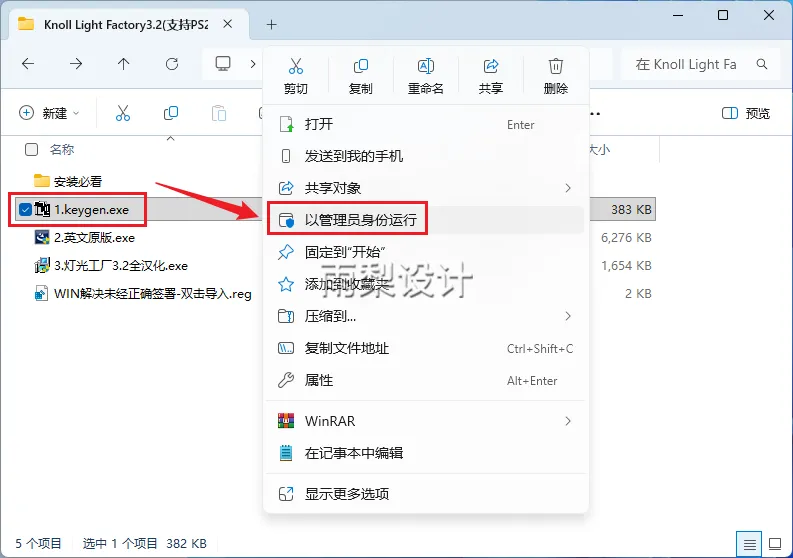793x558 pixels.
Task: Click the 383 KB size cell
Action: pos(631,209)
